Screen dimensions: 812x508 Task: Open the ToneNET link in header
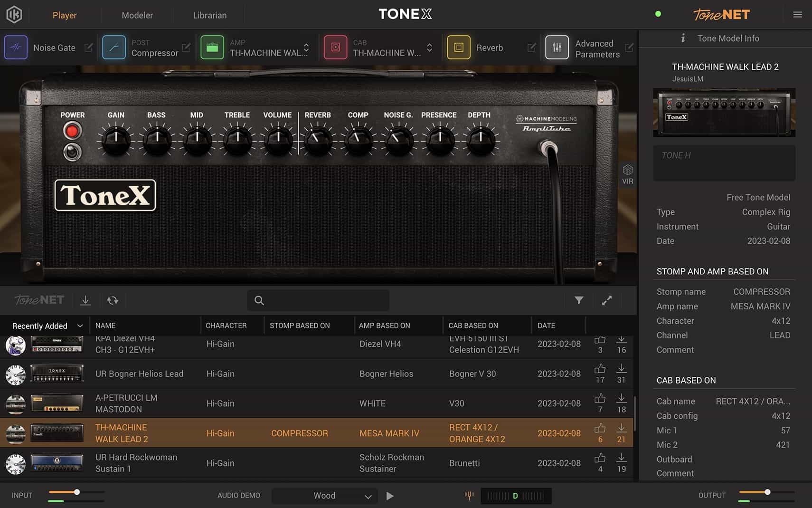tap(721, 15)
